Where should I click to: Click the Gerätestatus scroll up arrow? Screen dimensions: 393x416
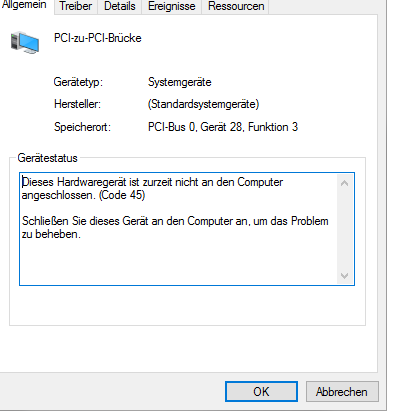click(x=345, y=183)
